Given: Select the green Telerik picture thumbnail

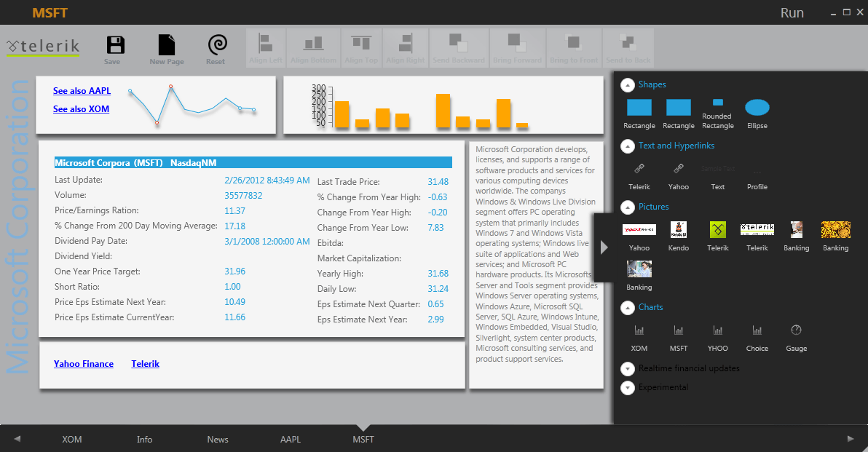Looking at the screenshot, I should [718, 229].
